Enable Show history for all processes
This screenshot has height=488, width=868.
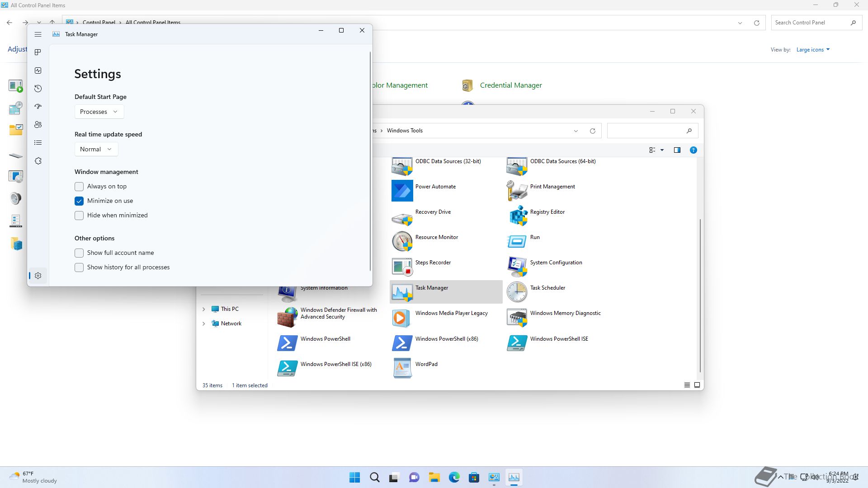click(x=79, y=267)
